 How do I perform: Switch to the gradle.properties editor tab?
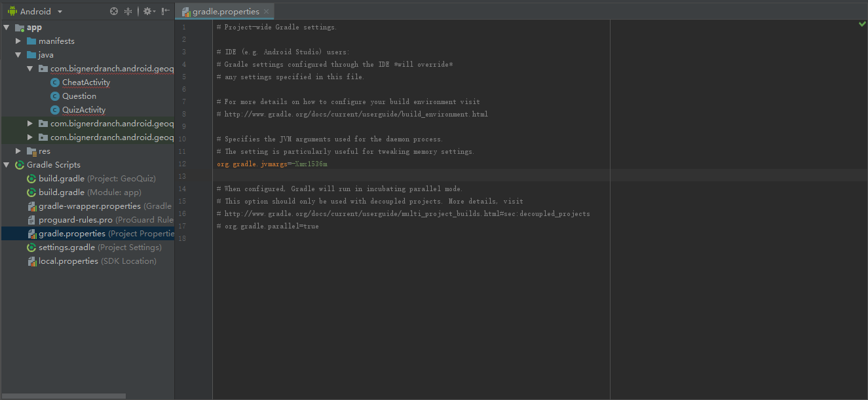point(225,11)
